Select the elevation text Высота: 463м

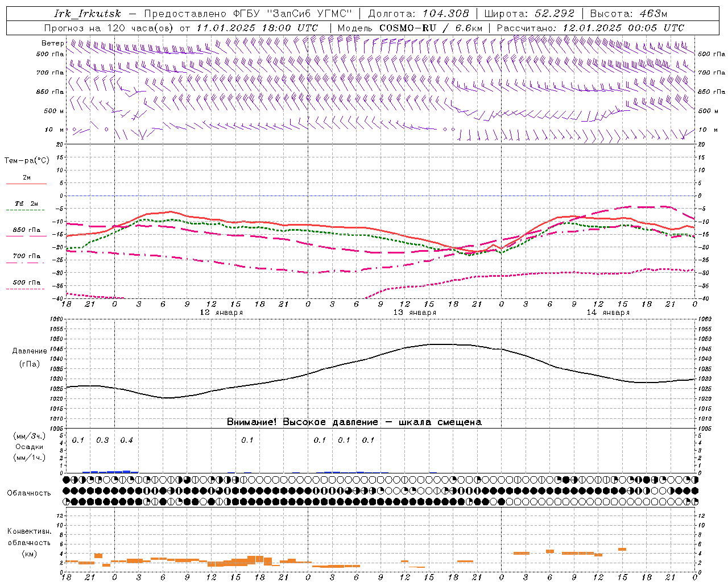click(x=628, y=14)
